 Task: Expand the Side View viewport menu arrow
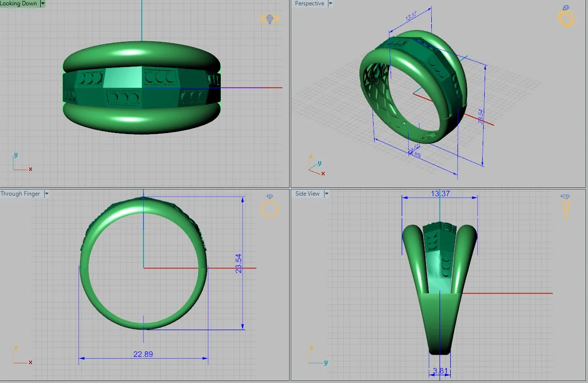(327, 194)
